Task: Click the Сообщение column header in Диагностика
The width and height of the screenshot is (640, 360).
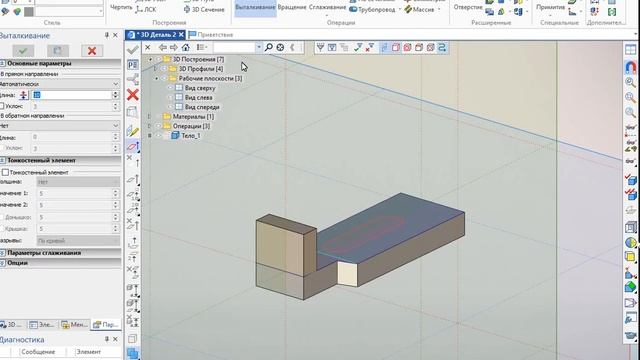Action: [x=38, y=351]
